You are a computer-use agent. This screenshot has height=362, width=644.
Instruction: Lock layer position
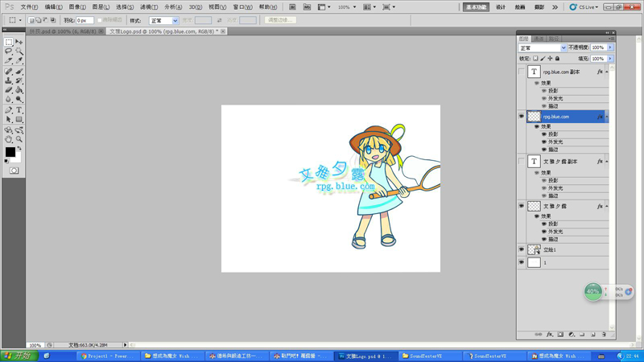pos(550,59)
